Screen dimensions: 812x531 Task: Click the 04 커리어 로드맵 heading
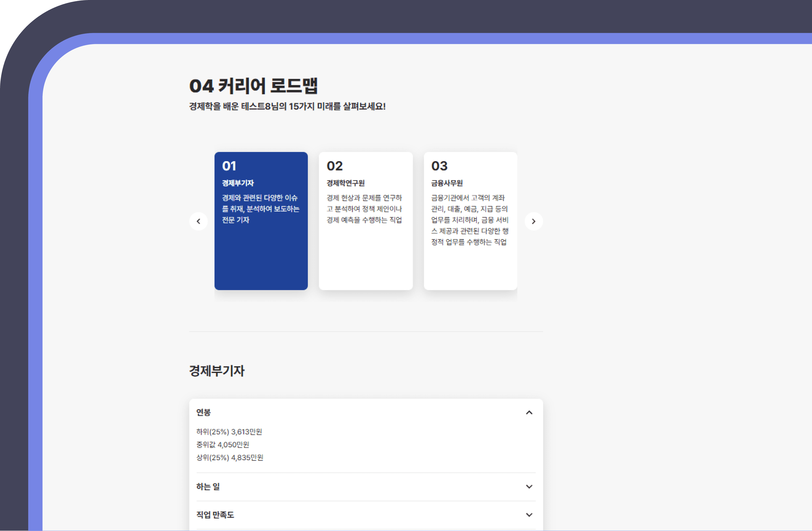pos(254,86)
